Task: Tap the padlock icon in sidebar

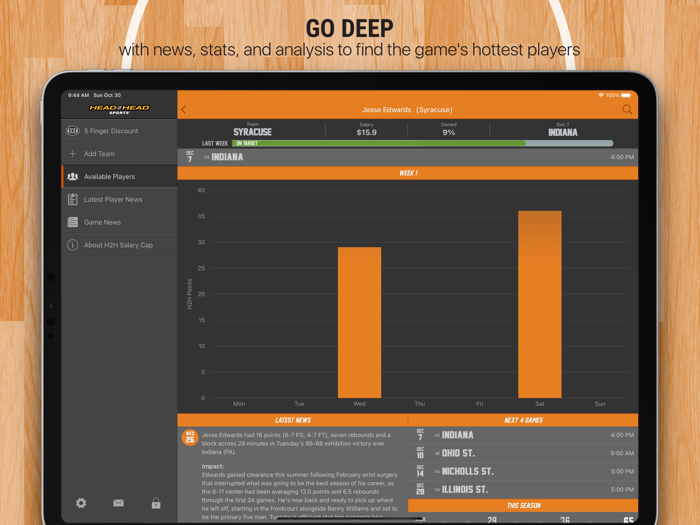Action: [156, 503]
